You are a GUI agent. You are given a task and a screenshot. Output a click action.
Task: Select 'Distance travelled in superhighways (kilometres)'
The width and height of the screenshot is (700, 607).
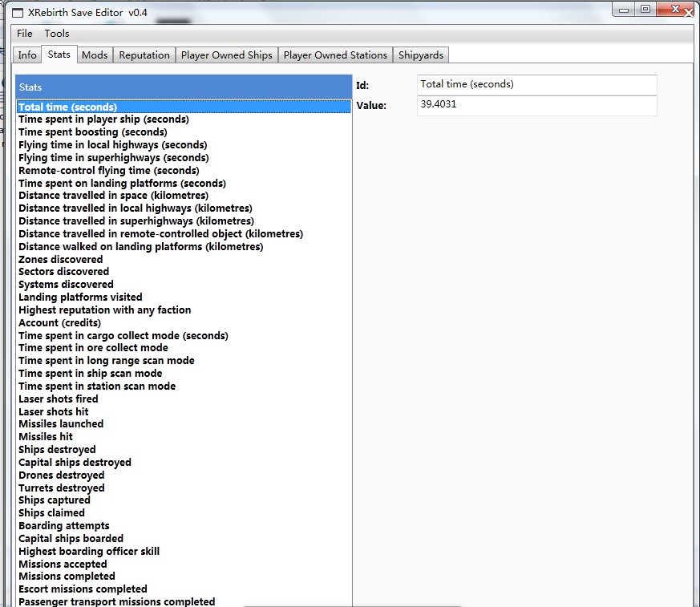(184, 221)
